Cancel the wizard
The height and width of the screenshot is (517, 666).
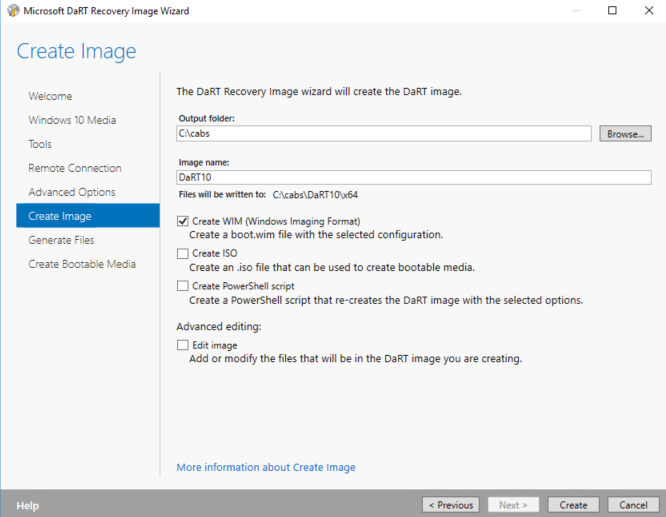[x=633, y=505]
